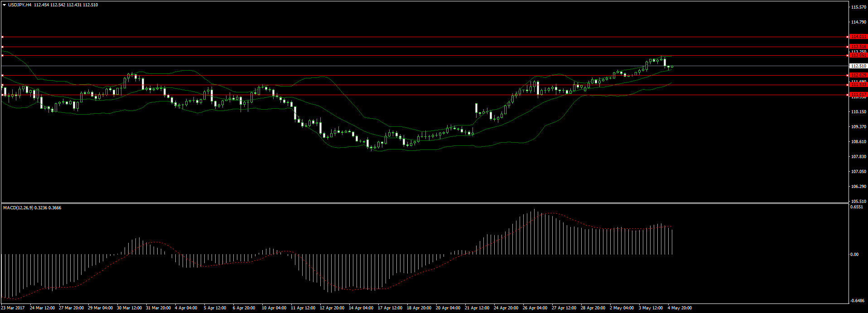This screenshot has width=868, height=313.
Task: Click the 106.290 price scale value
Action: [859, 187]
